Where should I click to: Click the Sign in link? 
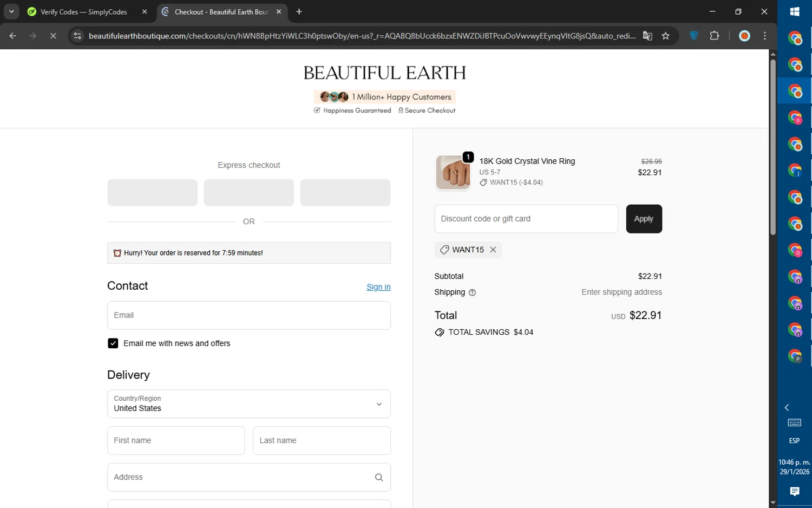click(378, 287)
